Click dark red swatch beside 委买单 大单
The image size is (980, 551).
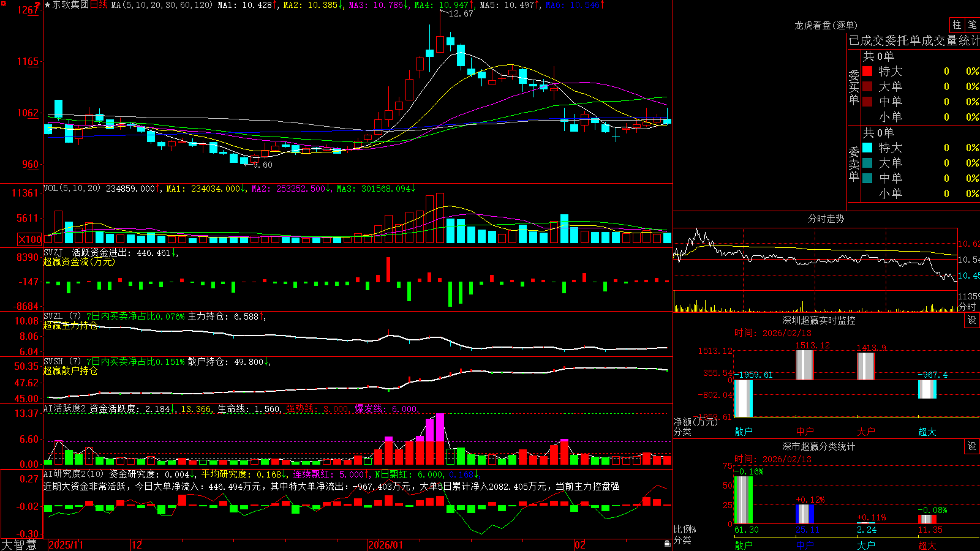pos(867,86)
